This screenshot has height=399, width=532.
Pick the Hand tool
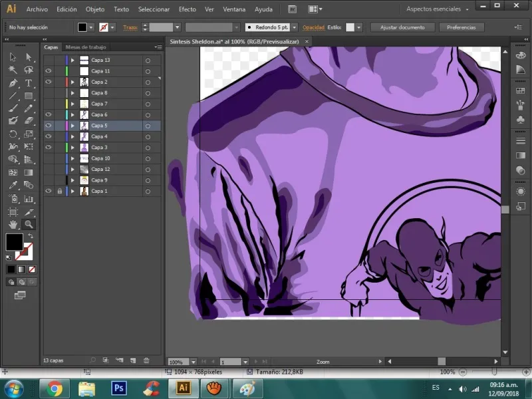13,225
